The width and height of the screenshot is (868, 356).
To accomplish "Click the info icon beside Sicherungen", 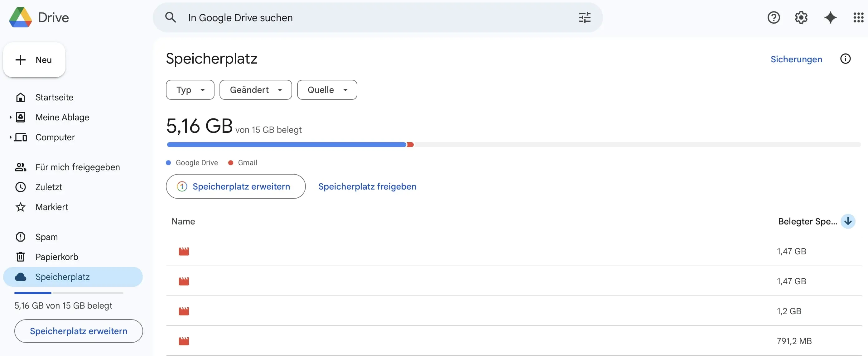I will (x=845, y=59).
